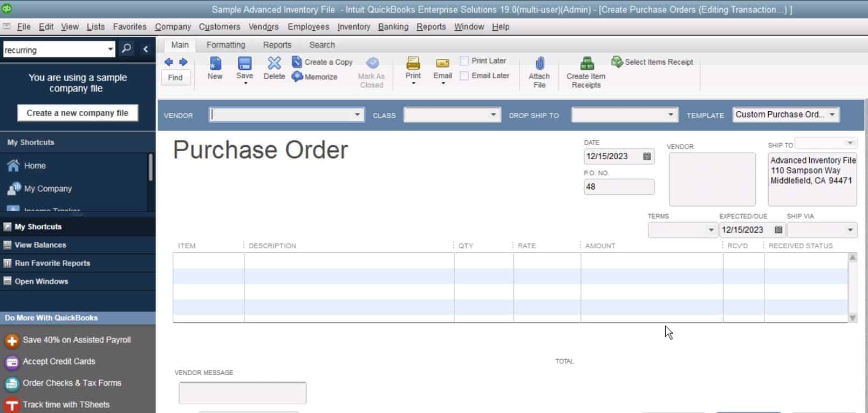Expand the DROP SHIP TO dropdown

tap(671, 114)
